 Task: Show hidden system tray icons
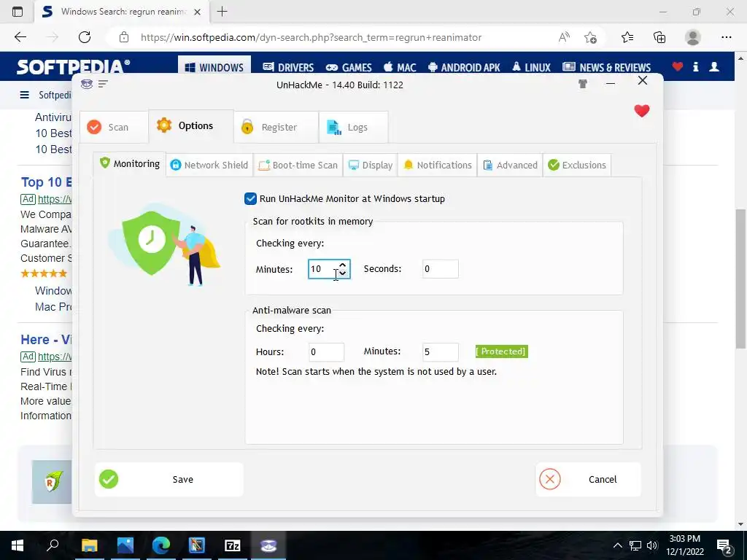coord(617,545)
